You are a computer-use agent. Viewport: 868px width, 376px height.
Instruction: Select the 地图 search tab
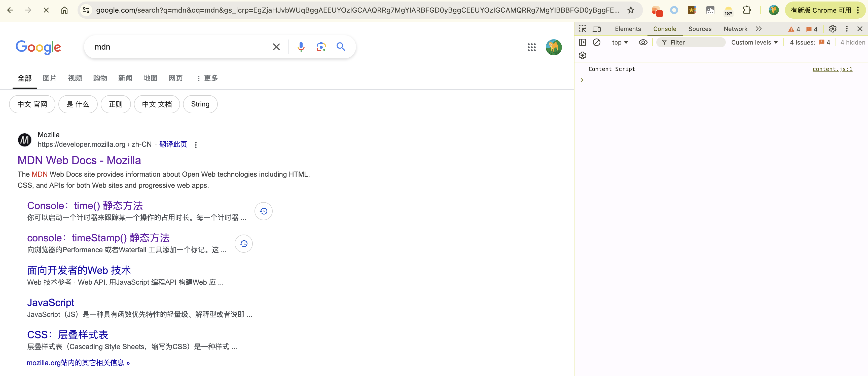pyautogui.click(x=150, y=78)
